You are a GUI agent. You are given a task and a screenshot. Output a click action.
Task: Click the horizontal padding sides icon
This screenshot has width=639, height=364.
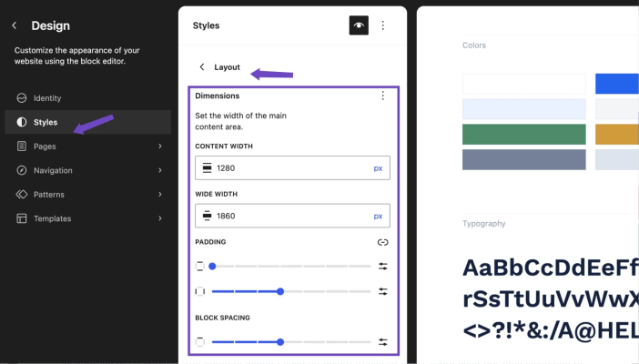pyautogui.click(x=199, y=291)
